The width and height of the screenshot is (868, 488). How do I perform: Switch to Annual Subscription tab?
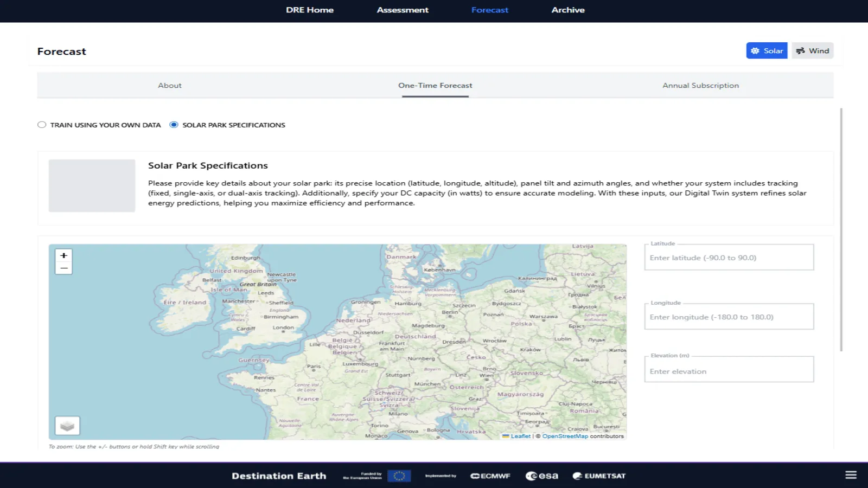point(700,86)
